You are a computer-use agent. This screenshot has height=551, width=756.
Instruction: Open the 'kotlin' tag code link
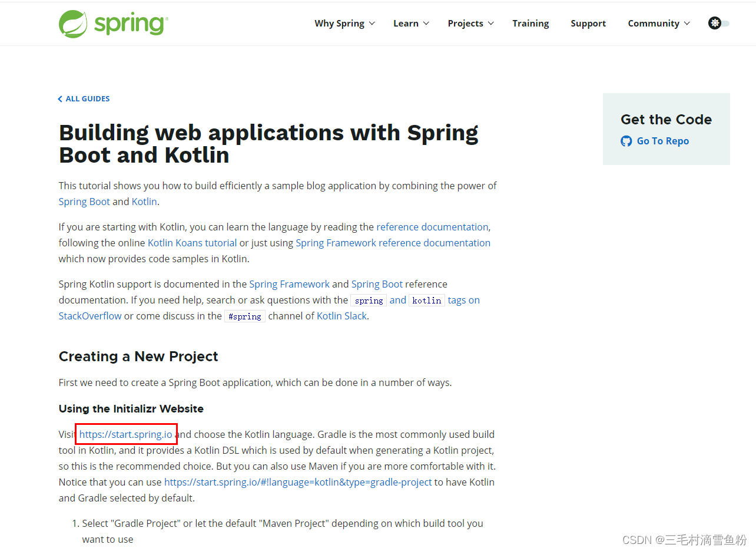pos(427,301)
